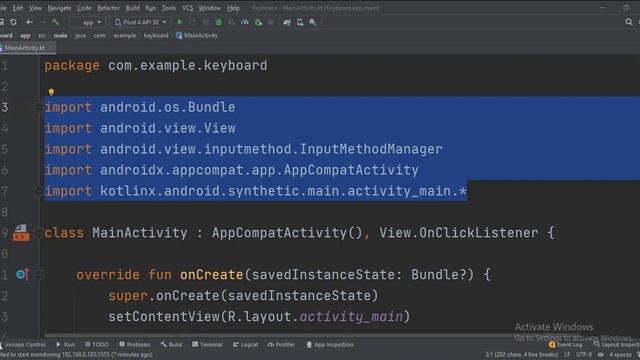Click the override gutter icon beside onCreate

pyautogui.click(x=23, y=274)
